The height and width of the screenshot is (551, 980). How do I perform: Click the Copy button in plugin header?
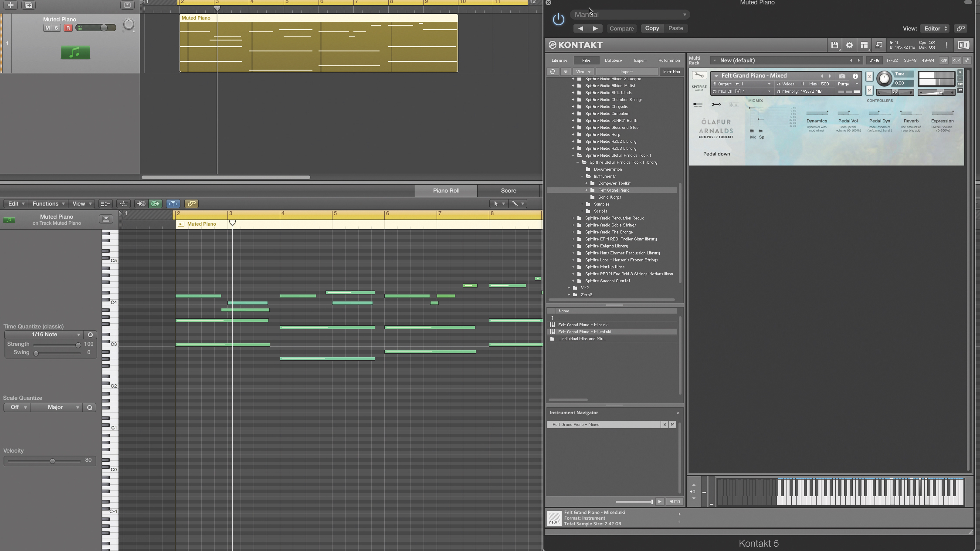652,28
